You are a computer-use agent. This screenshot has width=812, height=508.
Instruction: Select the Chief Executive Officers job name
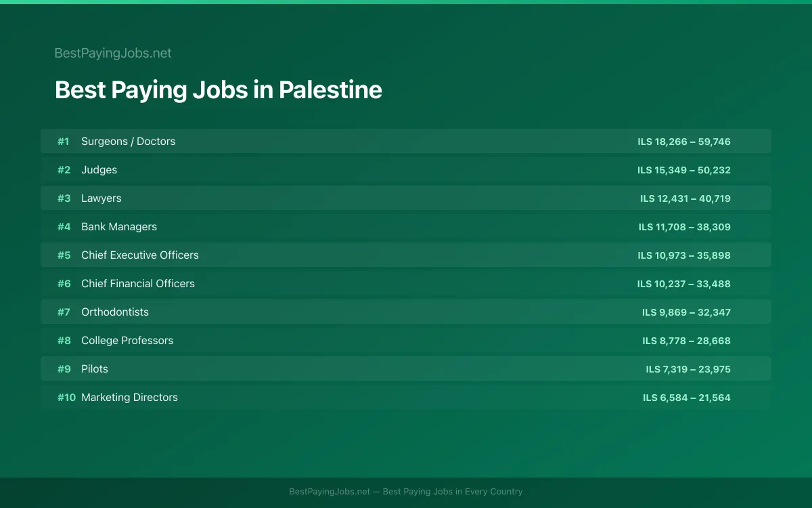140,255
